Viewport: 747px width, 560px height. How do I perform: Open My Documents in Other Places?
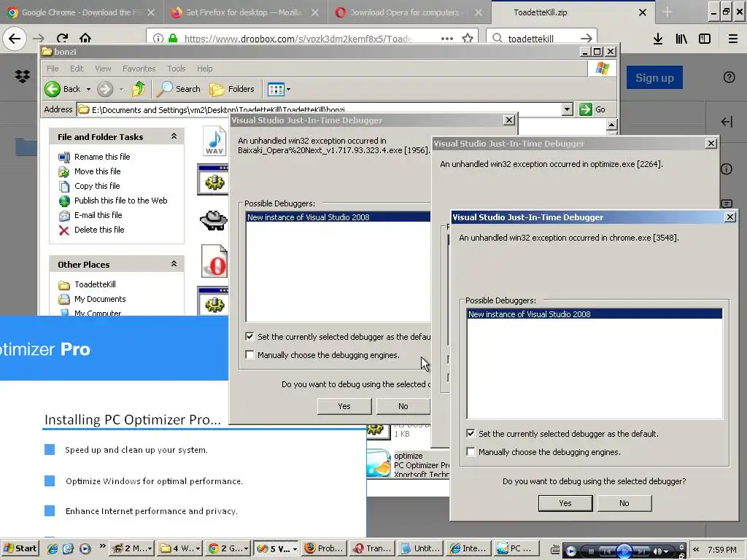coord(100,299)
